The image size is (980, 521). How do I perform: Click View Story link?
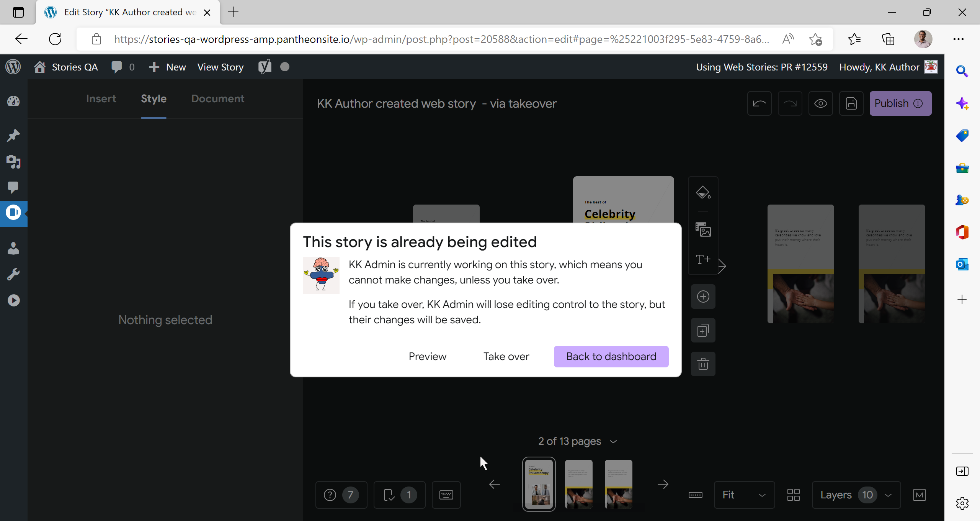[220, 67]
